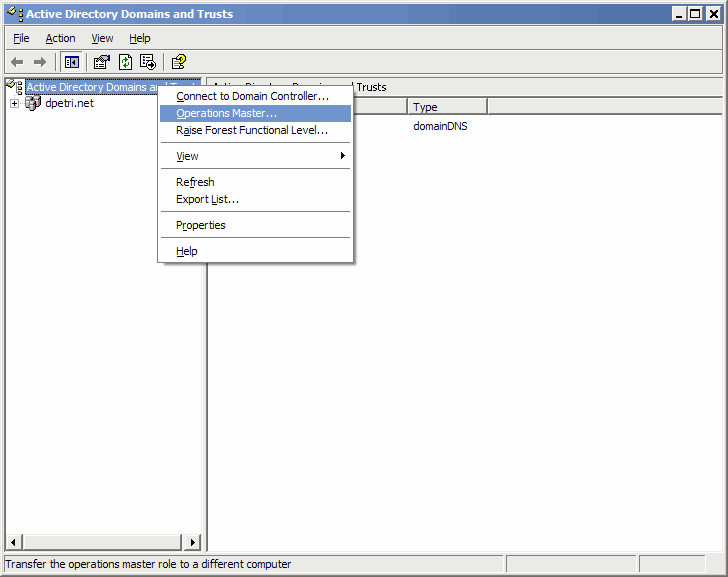Choose Raise Forest Functional Level

point(255,130)
